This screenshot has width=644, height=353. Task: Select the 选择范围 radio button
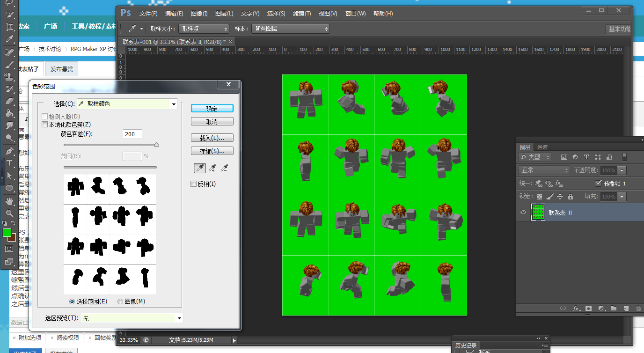point(72,302)
